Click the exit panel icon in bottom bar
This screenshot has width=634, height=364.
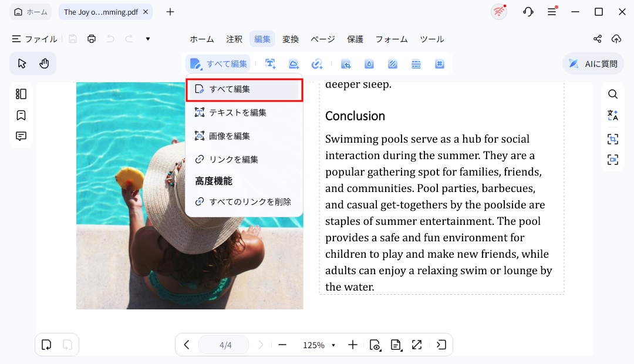point(441,345)
